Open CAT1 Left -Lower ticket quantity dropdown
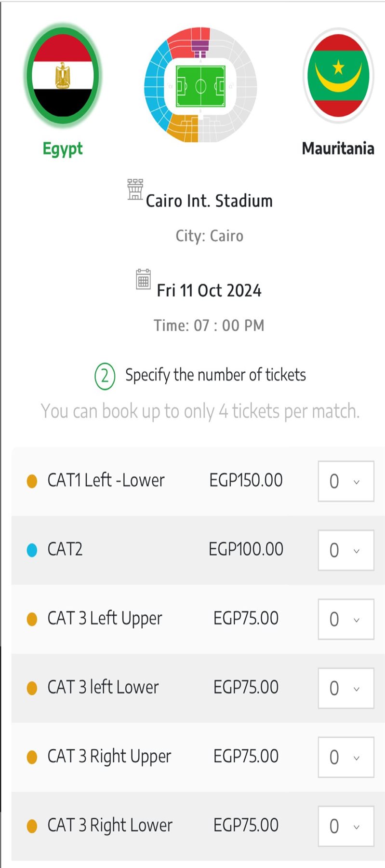 click(x=345, y=481)
